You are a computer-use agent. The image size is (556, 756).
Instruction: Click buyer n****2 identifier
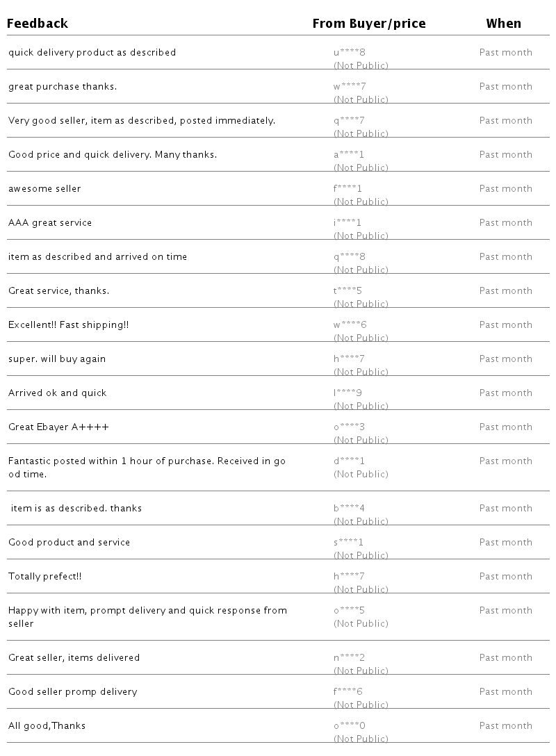(350, 658)
